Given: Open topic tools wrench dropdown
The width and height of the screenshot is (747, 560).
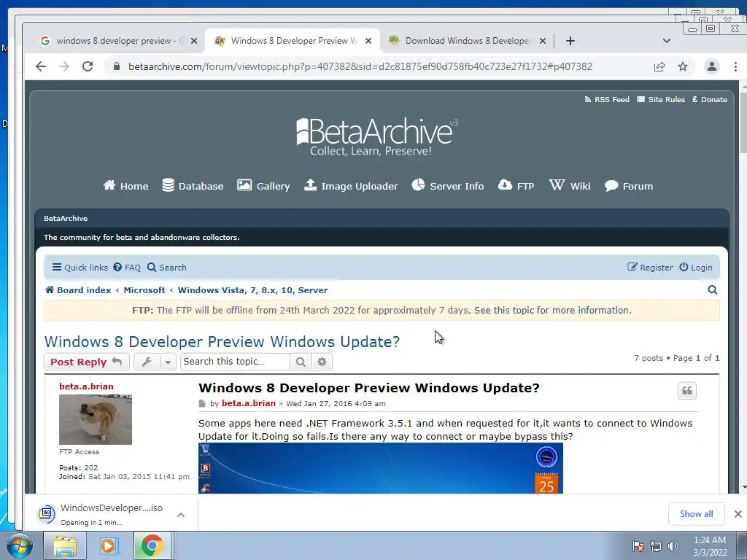Looking at the screenshot, I should click(155, 362).
